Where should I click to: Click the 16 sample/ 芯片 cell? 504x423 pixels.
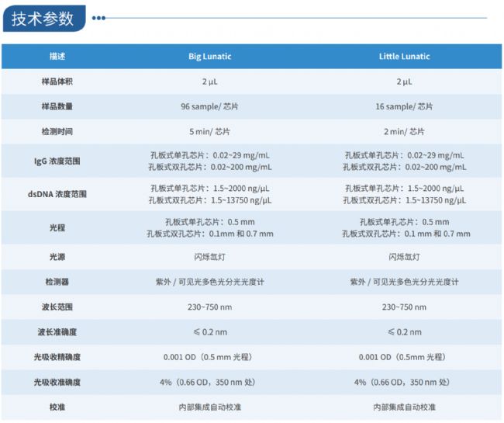(x=404, y=106)
